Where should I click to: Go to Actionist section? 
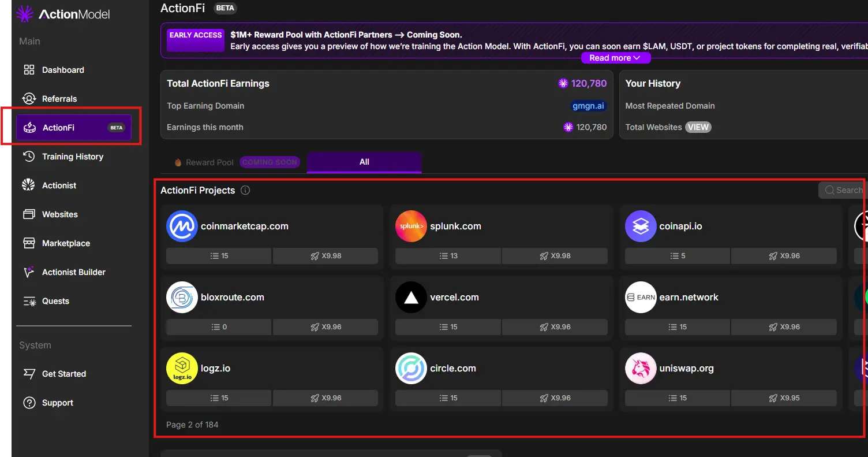(x=74, y=185)
